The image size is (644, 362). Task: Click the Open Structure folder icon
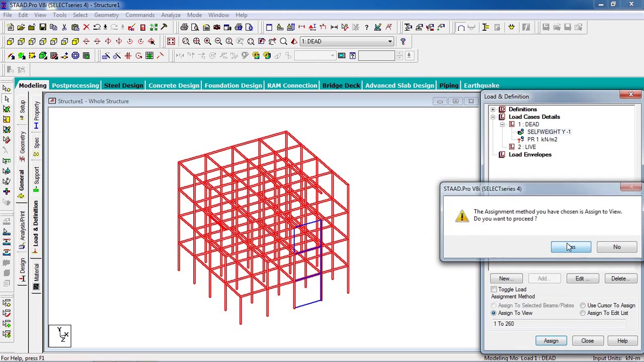pyautogui.click(x=21, y=27)
